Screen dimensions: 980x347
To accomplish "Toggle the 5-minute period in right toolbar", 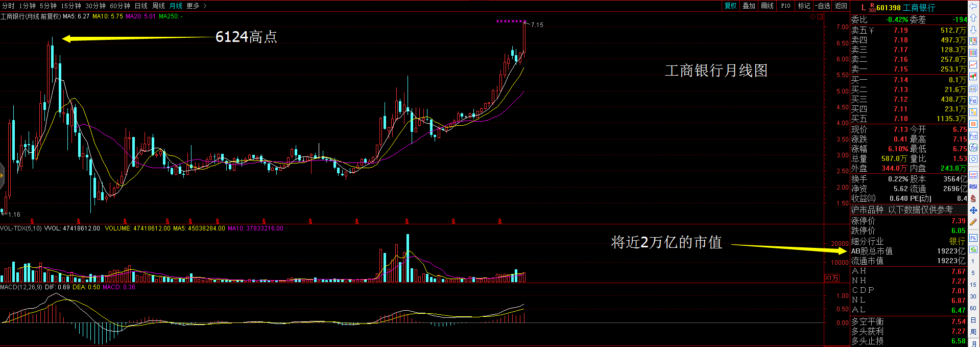I will pyautogui.click(x=973, y=273).
